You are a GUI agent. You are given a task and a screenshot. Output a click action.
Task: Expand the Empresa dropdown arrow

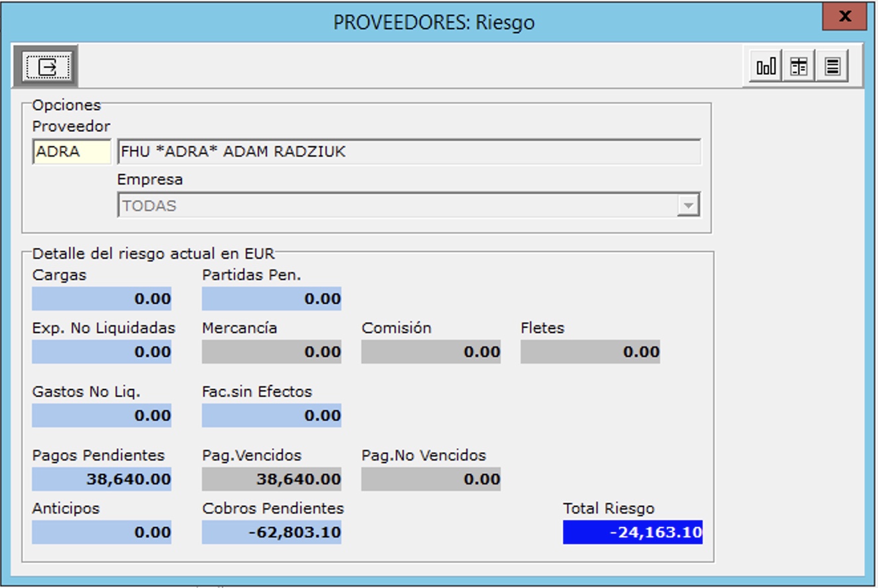pos(688,206)
